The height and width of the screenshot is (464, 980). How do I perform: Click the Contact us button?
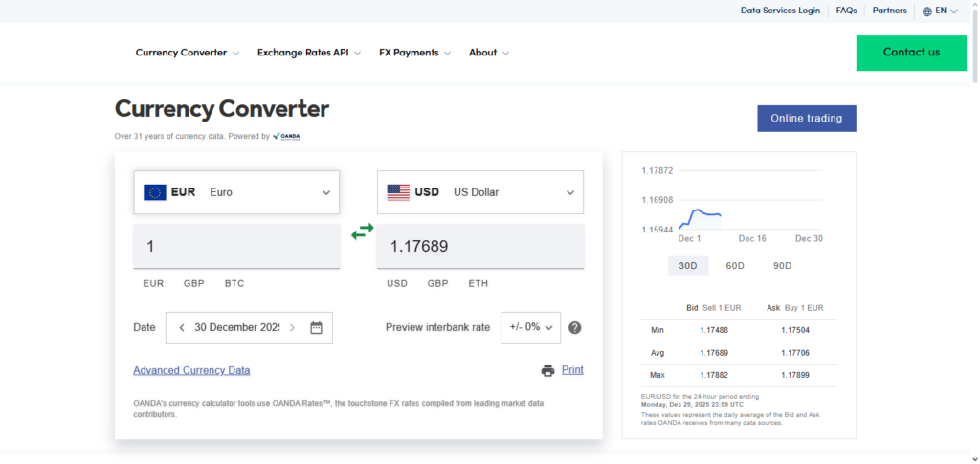coord(911,53)
